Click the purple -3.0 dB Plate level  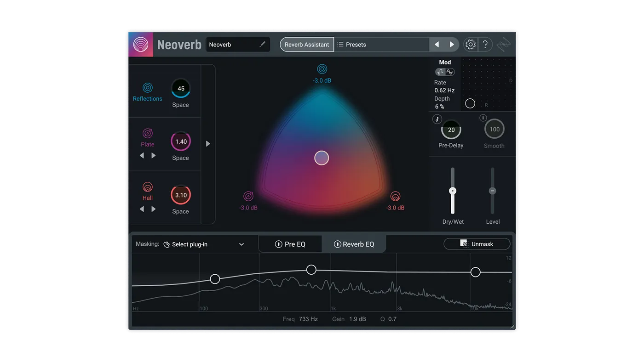click(x=248, y=208)
